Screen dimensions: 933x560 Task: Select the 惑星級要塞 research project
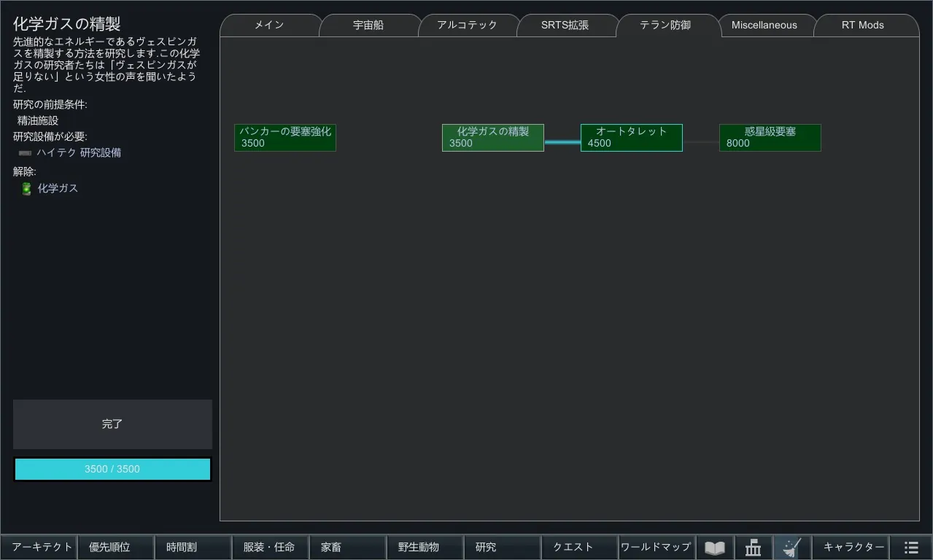click(x=770, y=138)
